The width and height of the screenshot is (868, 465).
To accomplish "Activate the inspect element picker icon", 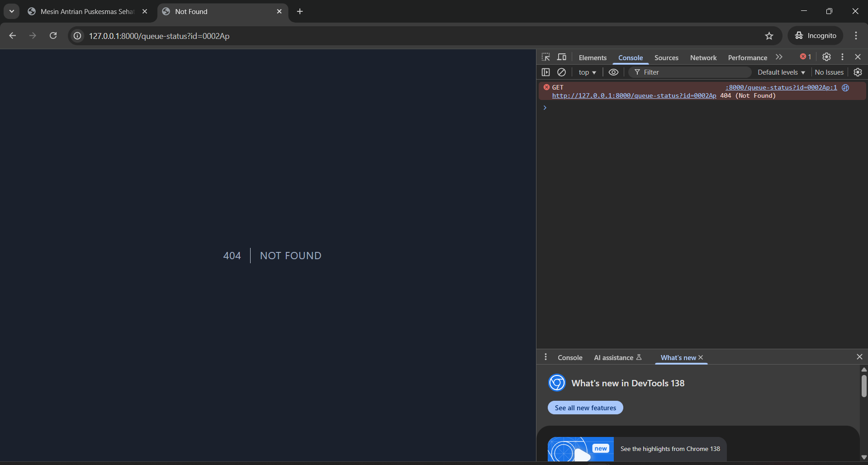I will point(545,57).
